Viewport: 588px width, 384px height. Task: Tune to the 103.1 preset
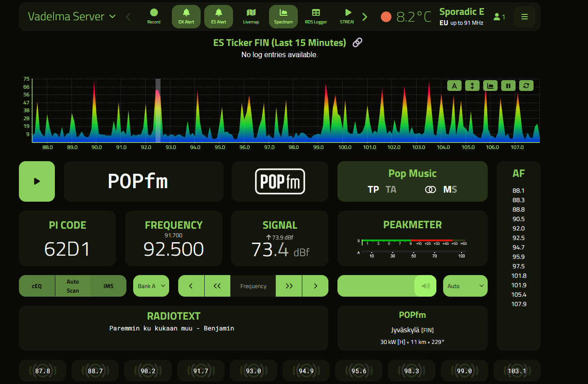(x=517, y=371)
